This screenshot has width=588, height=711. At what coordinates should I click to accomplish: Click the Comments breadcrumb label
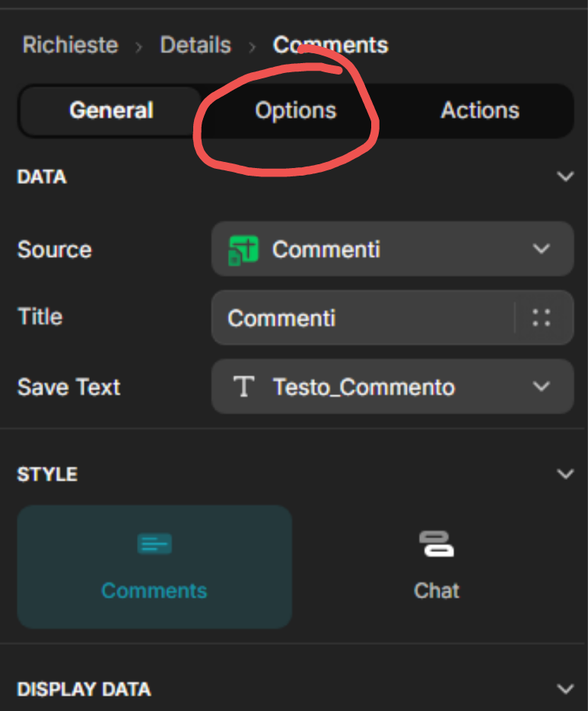coord(330,46)
